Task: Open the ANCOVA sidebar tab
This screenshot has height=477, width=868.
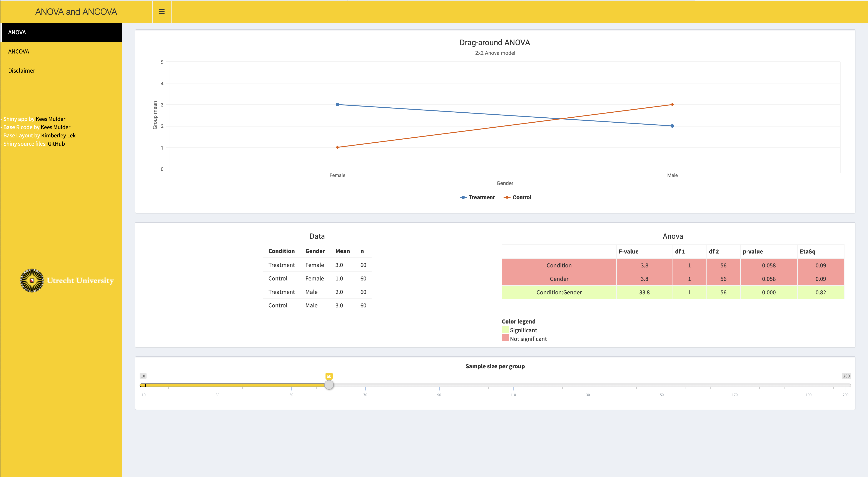Action: click(x=62, y=52)
